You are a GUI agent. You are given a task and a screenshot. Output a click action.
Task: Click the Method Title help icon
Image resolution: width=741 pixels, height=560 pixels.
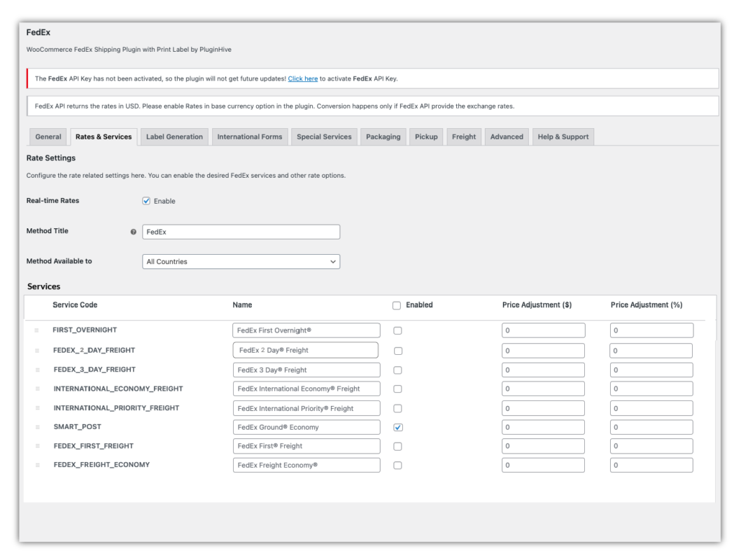coord(133,232)
